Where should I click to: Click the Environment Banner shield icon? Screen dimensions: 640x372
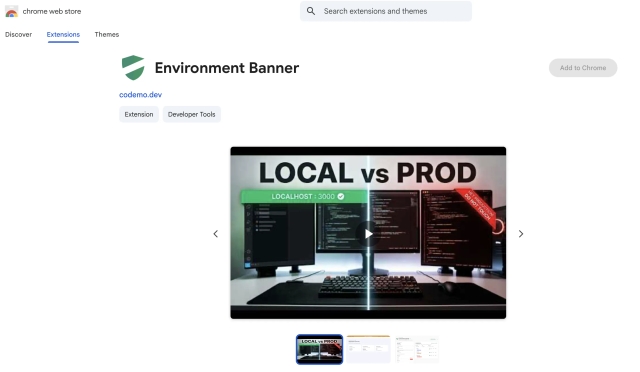click(133, 67)
